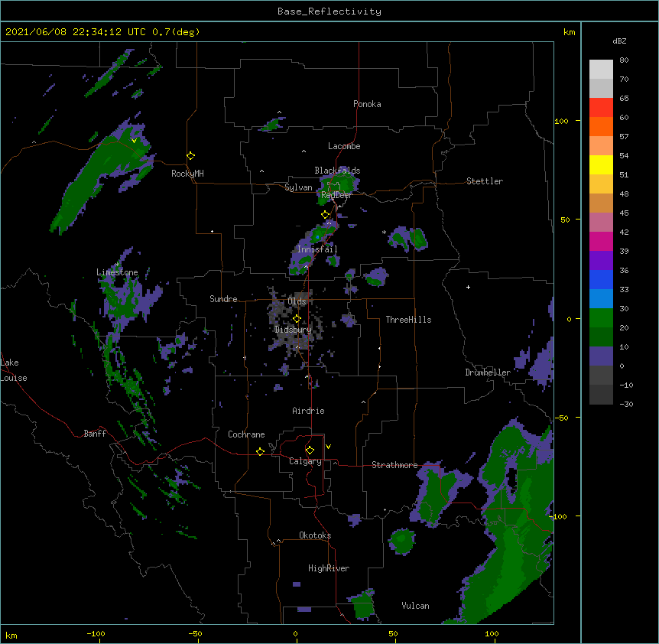The image size is (659, 644).
Task: Click the yellow diamond marker below Cochrane
Action: point(260,451)
